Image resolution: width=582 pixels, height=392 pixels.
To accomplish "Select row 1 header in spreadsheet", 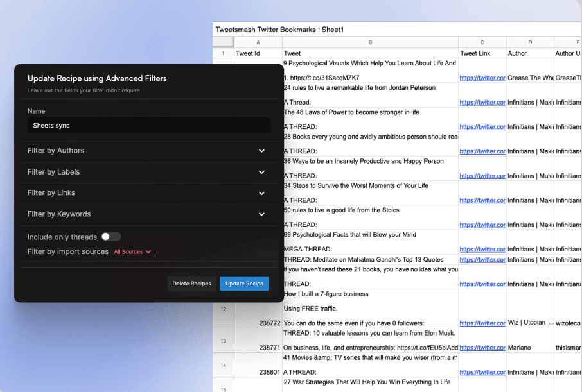I will coord(223,53).
